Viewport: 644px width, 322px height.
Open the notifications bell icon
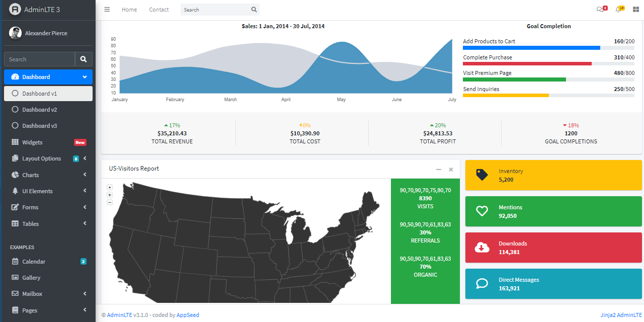pos(618,10)
